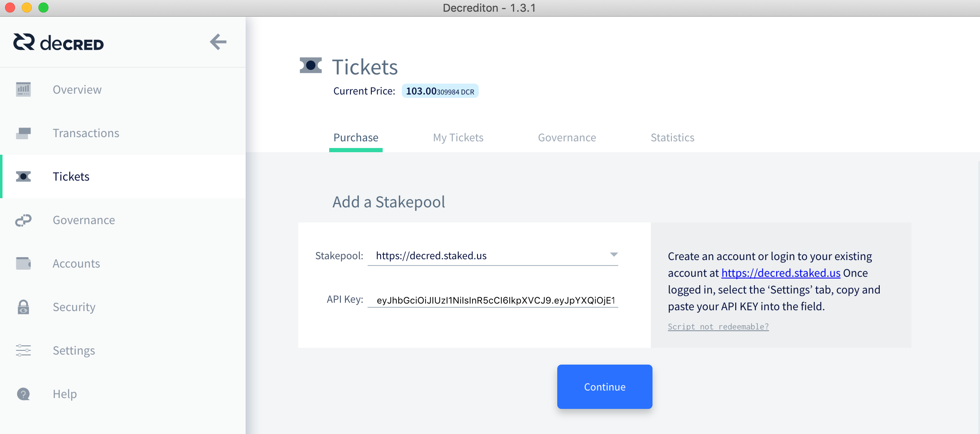Open the Stakepool selection field
Viewport: 980px width, 434px height.
493,255
